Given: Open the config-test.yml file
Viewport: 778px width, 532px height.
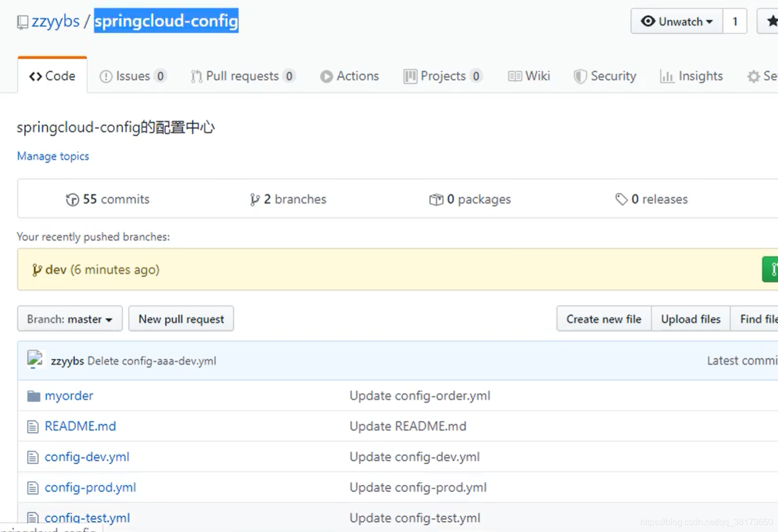Looking at the screenshot, I should 87,517.
